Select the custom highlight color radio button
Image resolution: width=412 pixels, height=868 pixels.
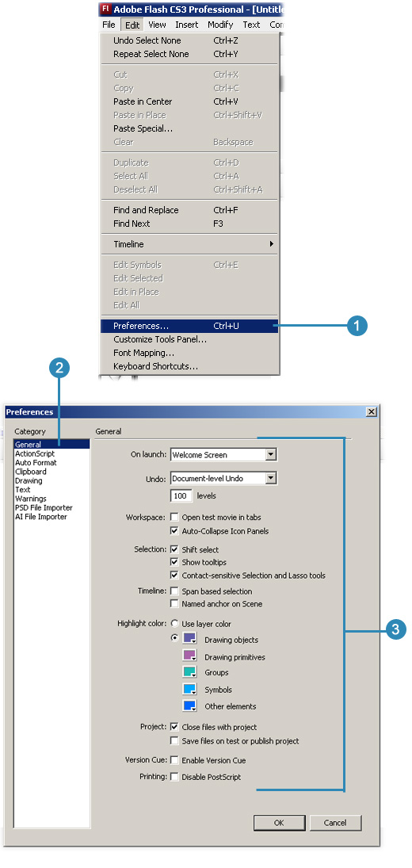point(175,637)
